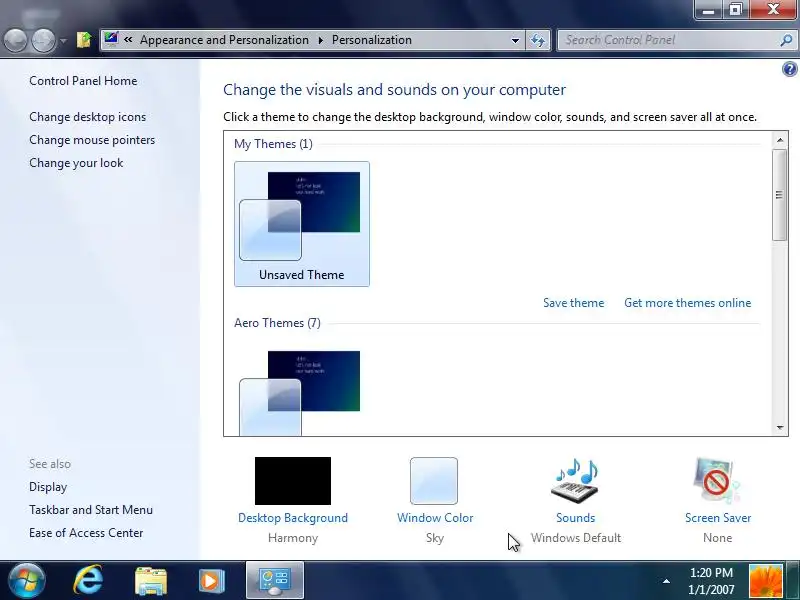Click the up-folder icon in navigation bar
Screen dimensions: 800x600
pos(84,40)
